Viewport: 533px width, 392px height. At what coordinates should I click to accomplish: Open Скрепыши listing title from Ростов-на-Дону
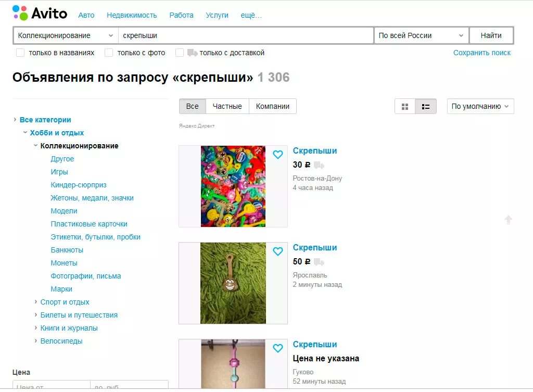(315, 150)
